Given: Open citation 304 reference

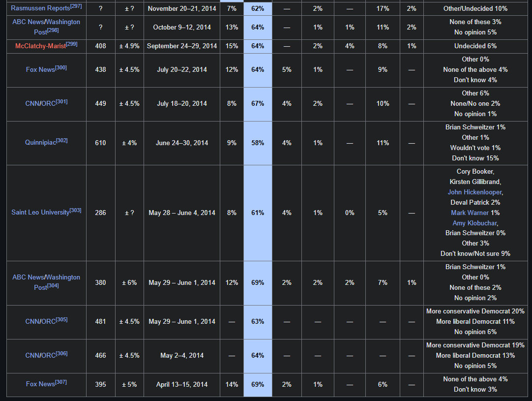Looking at the screenshot, I should click(53, 286).
